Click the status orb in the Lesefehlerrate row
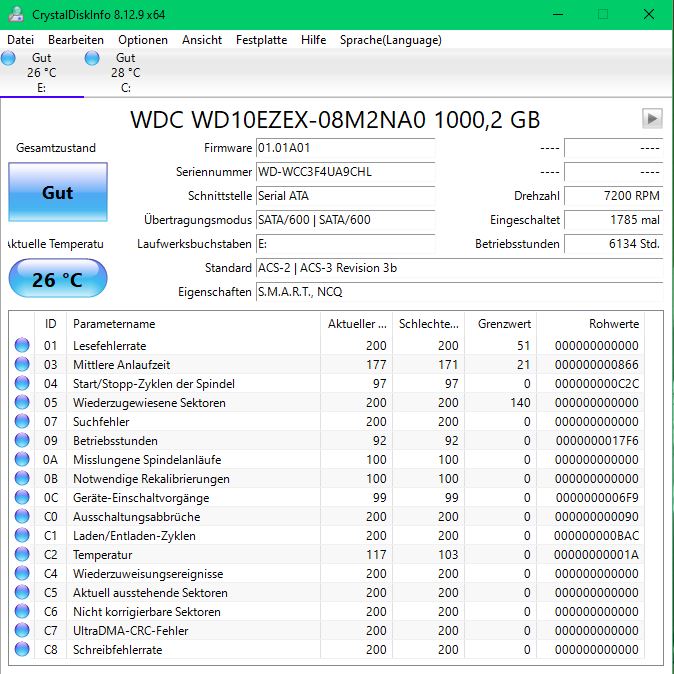The height and width of the screenshot is (674, 674). (22, 345)
